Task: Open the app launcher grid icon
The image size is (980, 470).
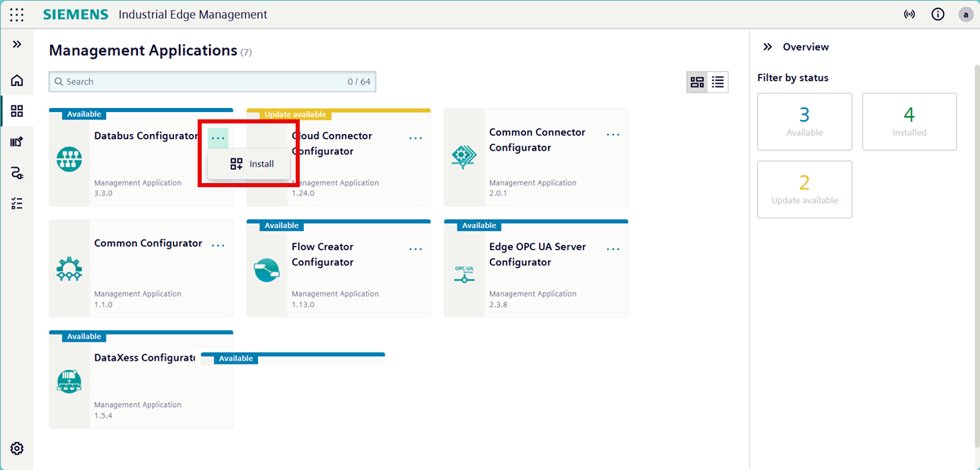Action: (x=16, y=15)
